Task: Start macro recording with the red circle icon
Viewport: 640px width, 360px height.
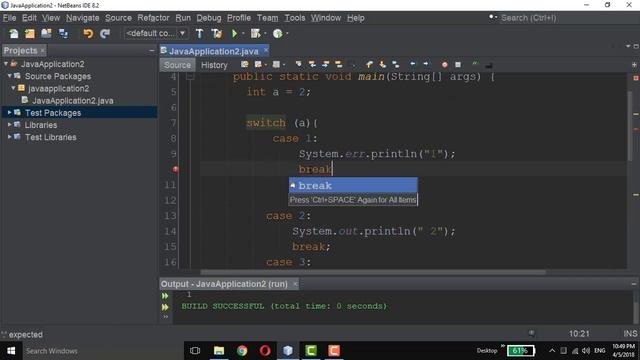Action: [x=444, y=64]
